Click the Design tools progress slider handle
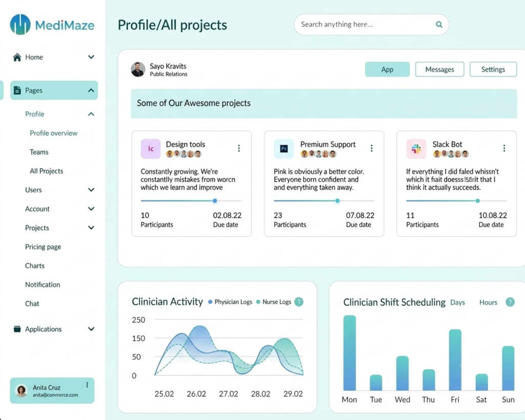Screen dimensions: 525x420 tap(215, 201)
